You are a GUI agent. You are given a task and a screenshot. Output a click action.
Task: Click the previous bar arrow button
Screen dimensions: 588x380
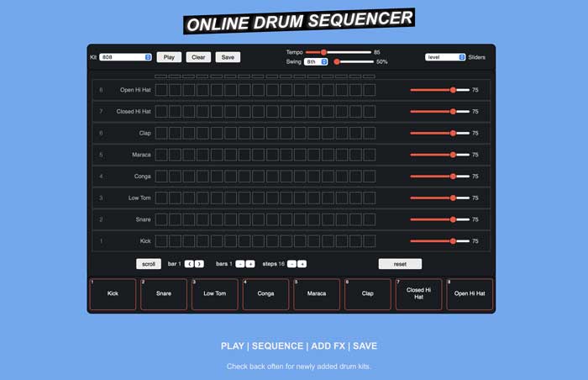coord(190,263)
